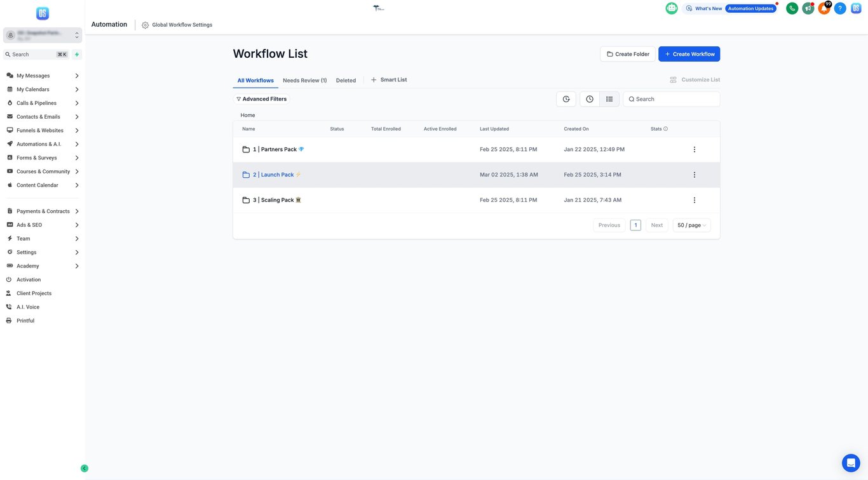Click the A.I. Voice phone icon
868x480 pixels.
point(9,307)
